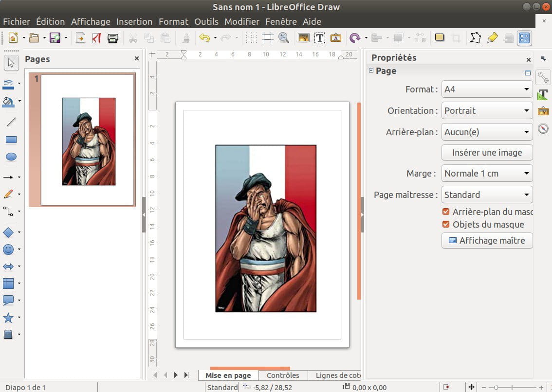The width and height of the screenshot is (552, 392).
Task: Expand the Undo history dropdown arrow
Action: tap(215, 37)
